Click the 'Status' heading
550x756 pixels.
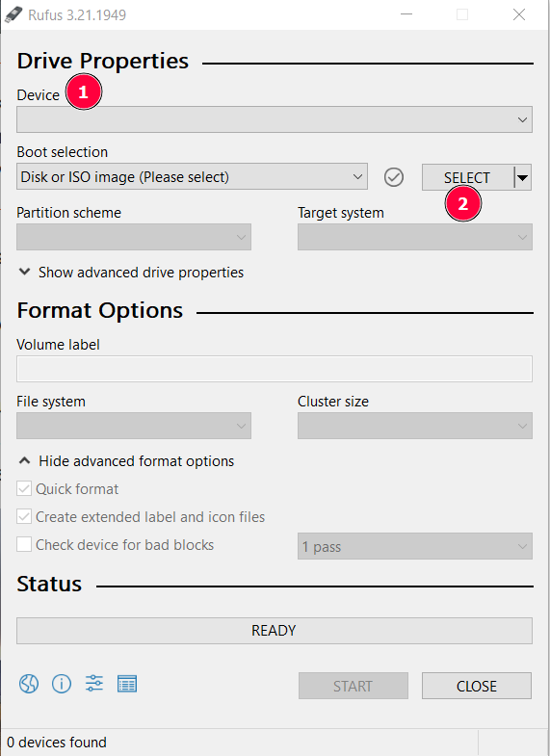click(49, 584)
